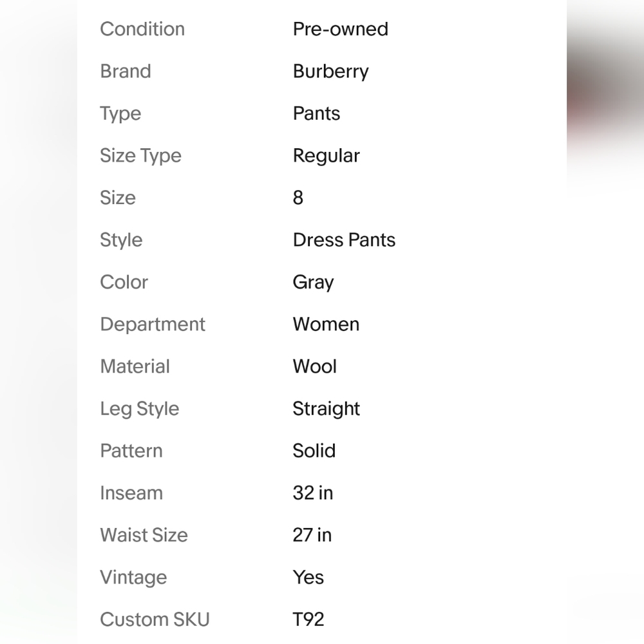Screen dimensions: 644x644
Task: Click the Yes vintage value
Action: (308, 578)
